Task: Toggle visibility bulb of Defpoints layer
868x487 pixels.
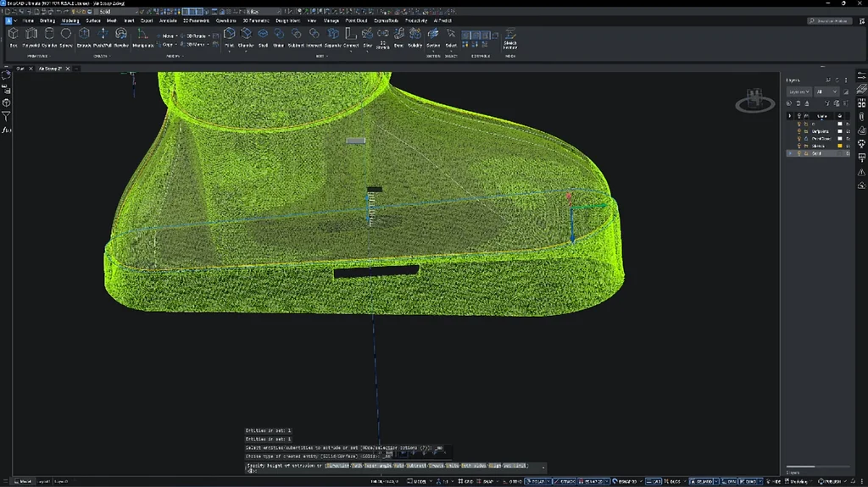Action: (x=798, y=131)
